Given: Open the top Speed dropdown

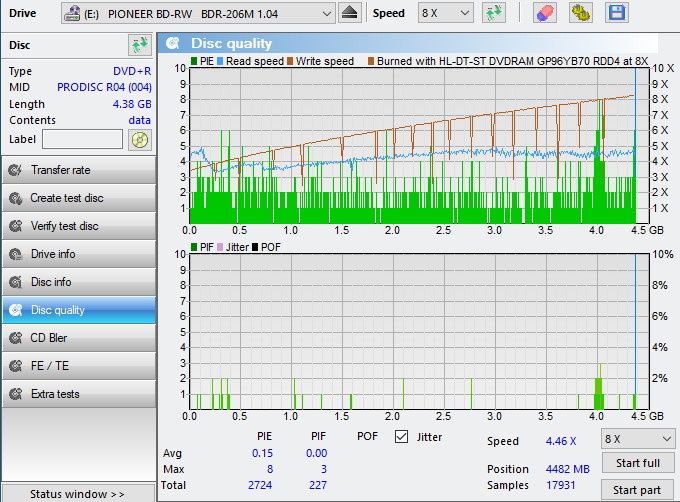Looking at the screenshot, I should [445, 13].
